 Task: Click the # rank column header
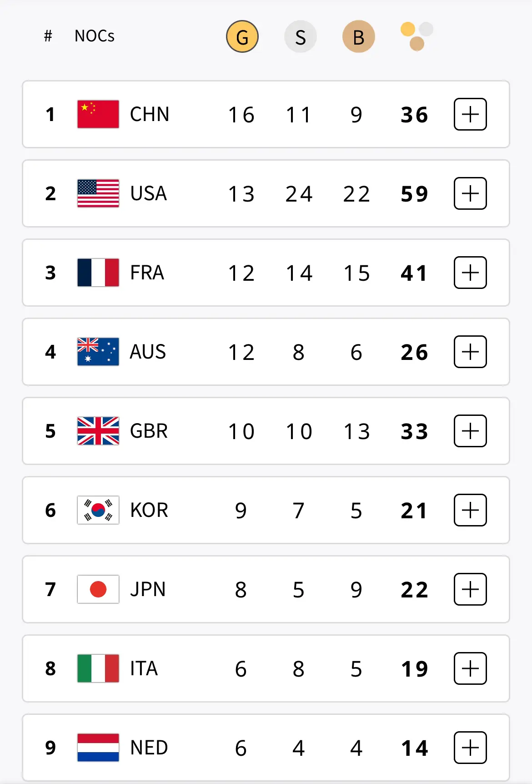tap(48, 36)
